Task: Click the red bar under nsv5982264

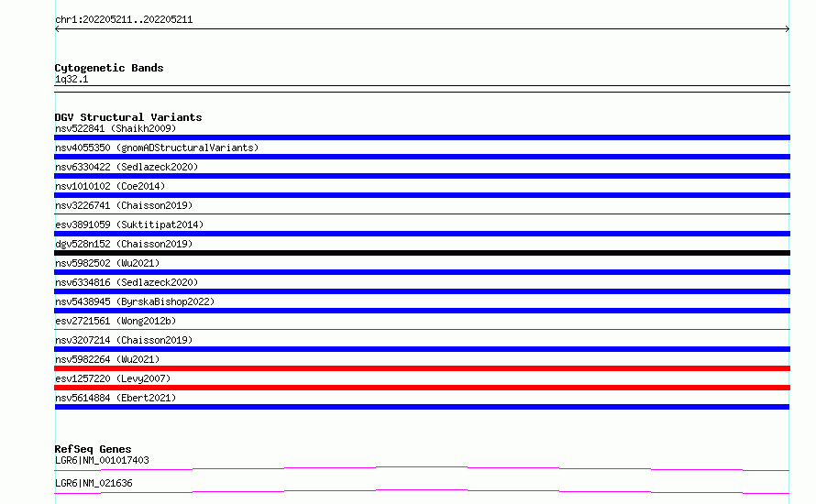Action: tap(422, 368)
